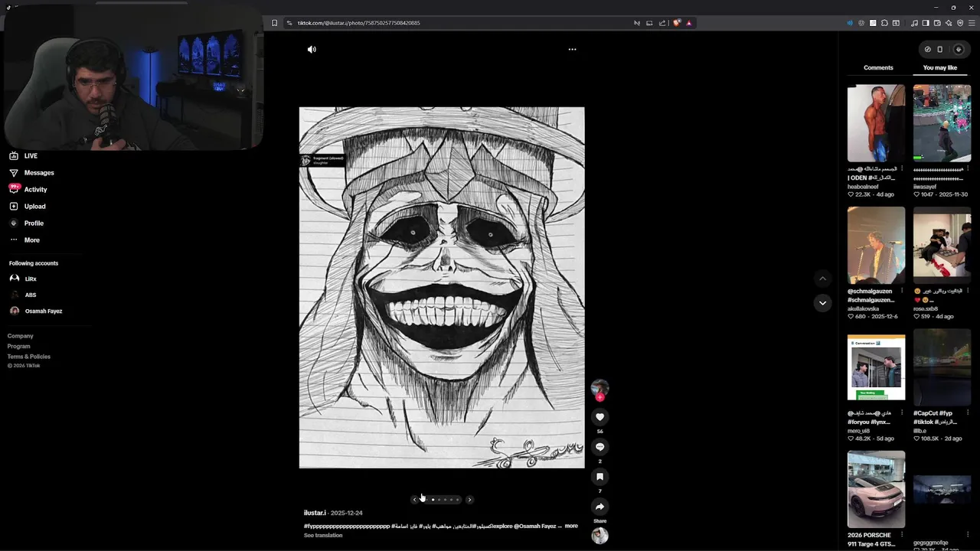
Task: Follow the creator with the red plus badge
Action: coord(599,397)
